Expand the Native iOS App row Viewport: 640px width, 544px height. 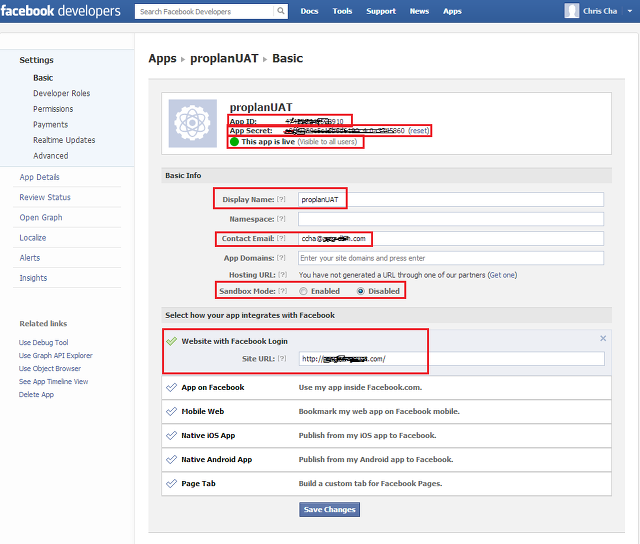[x=386, y=435]
